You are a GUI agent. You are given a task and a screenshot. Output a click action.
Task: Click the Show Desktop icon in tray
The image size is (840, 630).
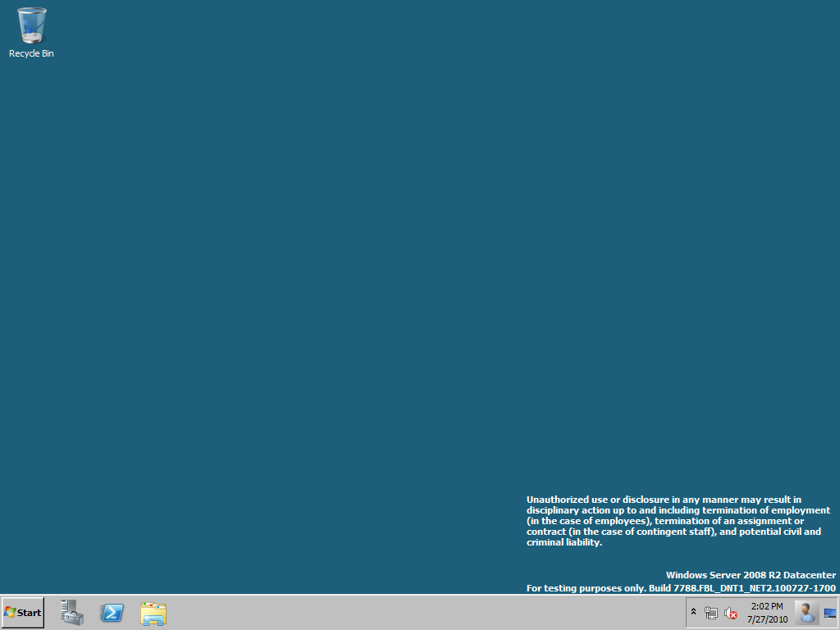coord(830,614)
